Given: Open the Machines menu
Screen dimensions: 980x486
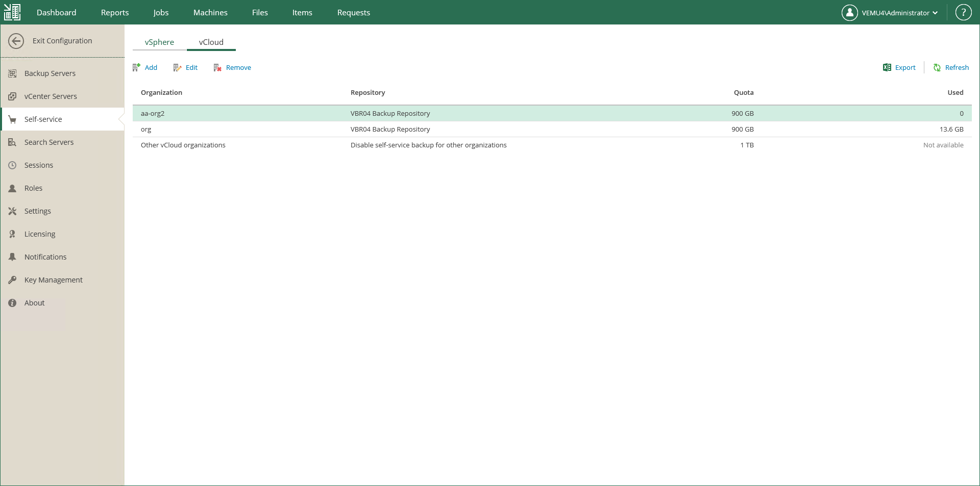Looking at the screenshot, I should 210,13.
